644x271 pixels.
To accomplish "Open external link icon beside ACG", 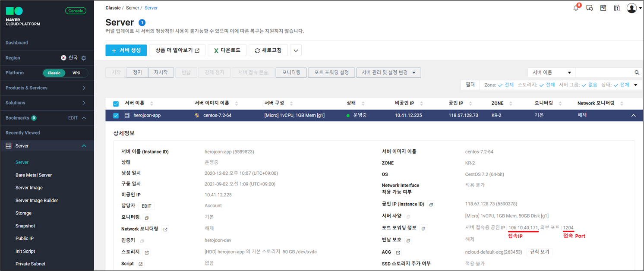I will [398, 252].
